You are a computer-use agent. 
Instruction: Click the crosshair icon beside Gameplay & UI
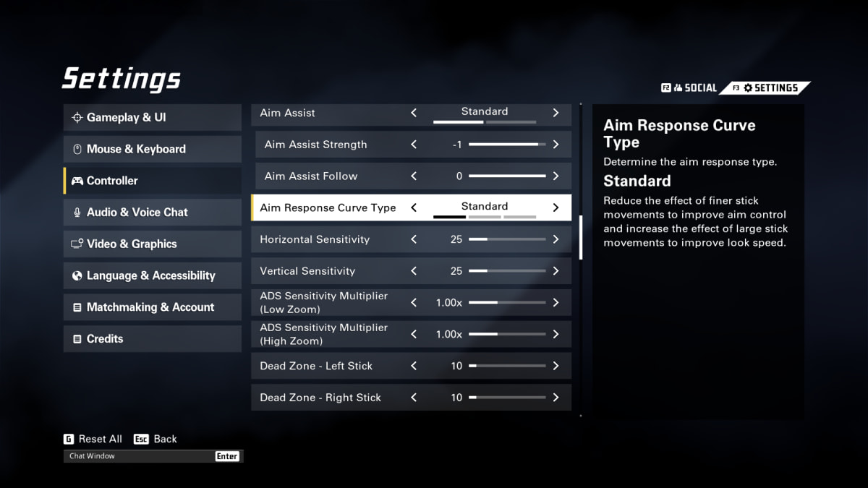pos(77,118)
